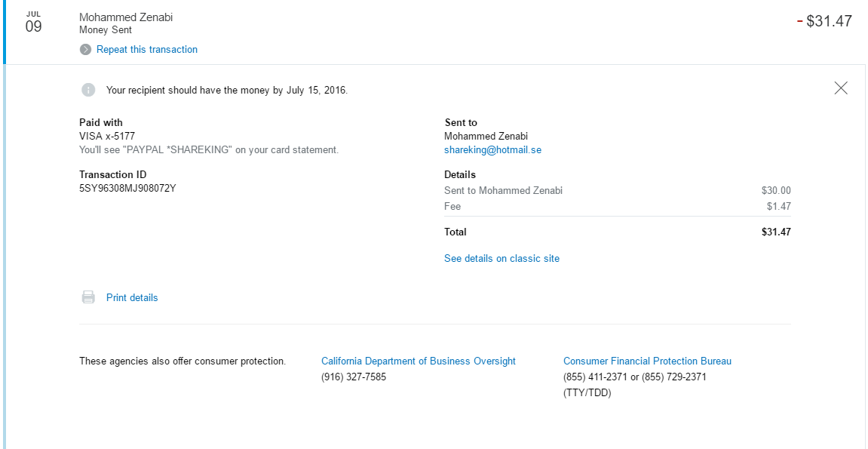This screenshot has width=868, height=449.
Task: Click the transaction ID 5SY96308MJ908072Y
Action: click(x=127, y=189)
